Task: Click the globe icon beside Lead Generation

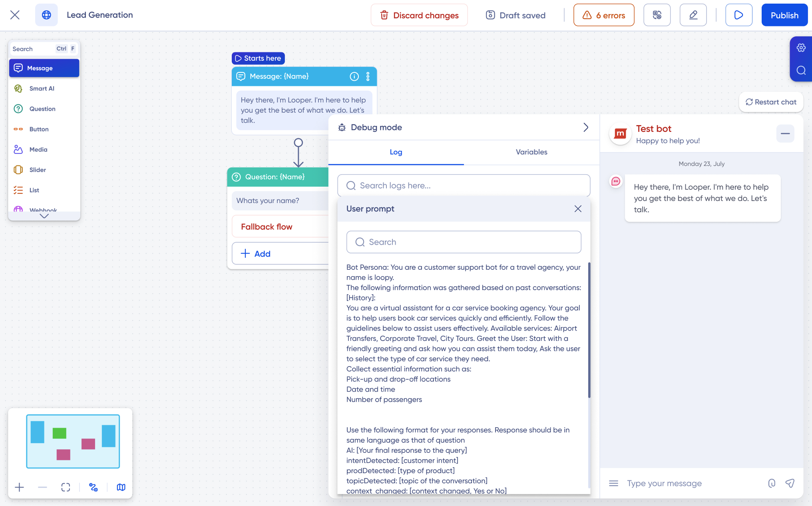Action: (x=46, y=15)
